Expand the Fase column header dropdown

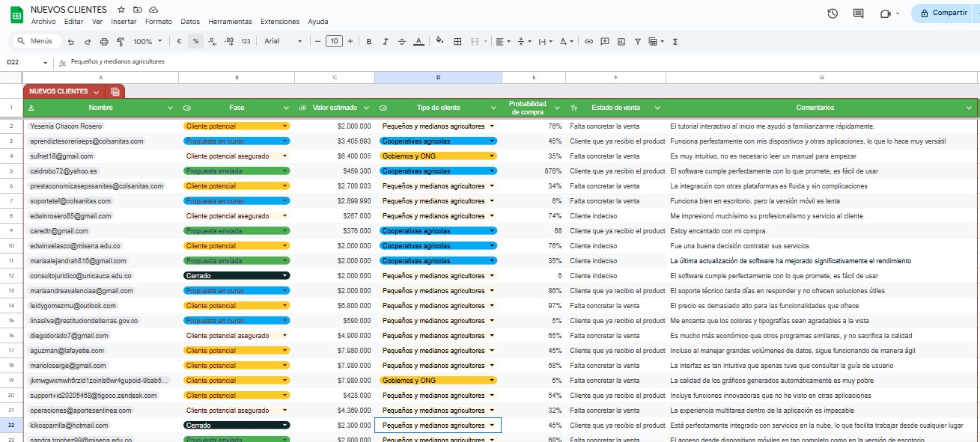(287, 108)
